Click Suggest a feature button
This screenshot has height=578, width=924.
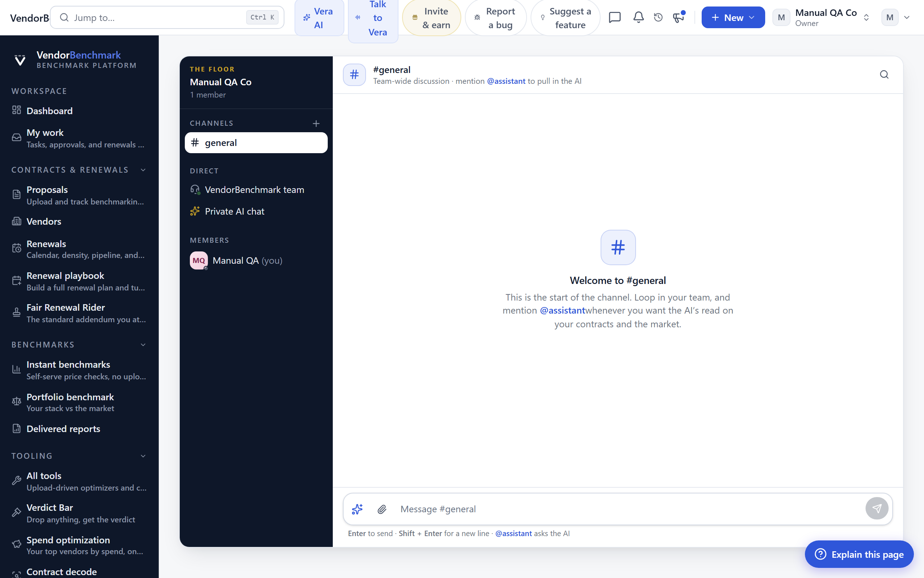click(566, 18)
